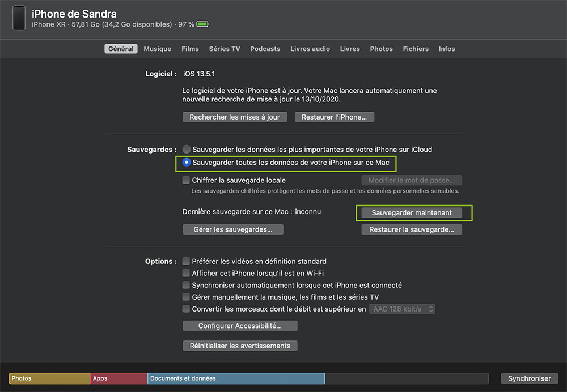Screen dimensions: 567x392
Task: Select the Podcasts tab
Action: coord(265,49)
